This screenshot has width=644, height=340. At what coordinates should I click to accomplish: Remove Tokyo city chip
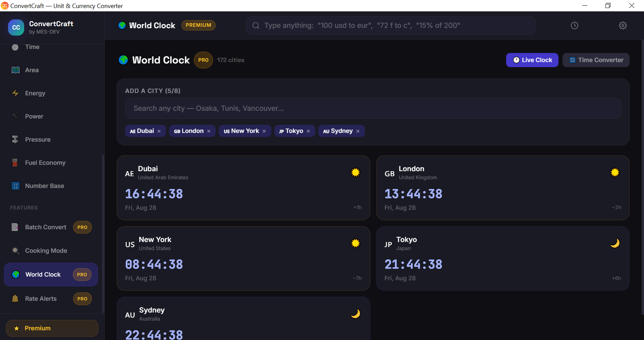[x=308, y=131]
